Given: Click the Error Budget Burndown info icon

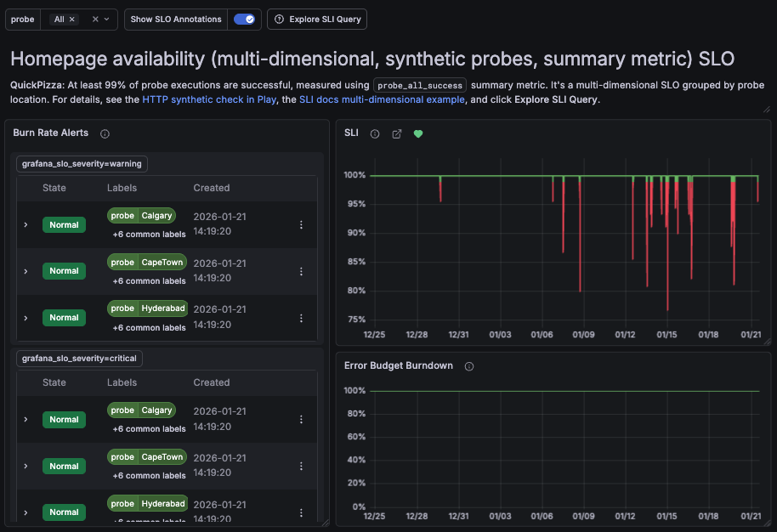Looking at the screenshot, I should tap(469, 366).
